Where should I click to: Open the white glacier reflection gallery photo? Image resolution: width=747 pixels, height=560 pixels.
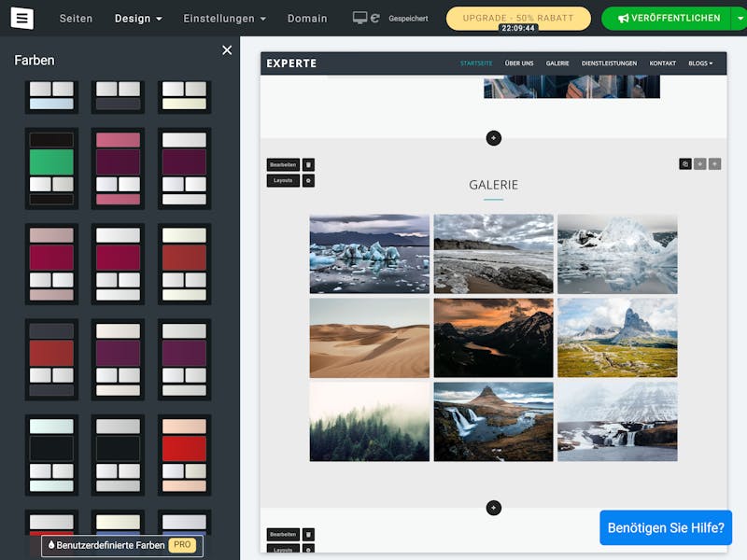pyautogui.click(x=617, y=254)
